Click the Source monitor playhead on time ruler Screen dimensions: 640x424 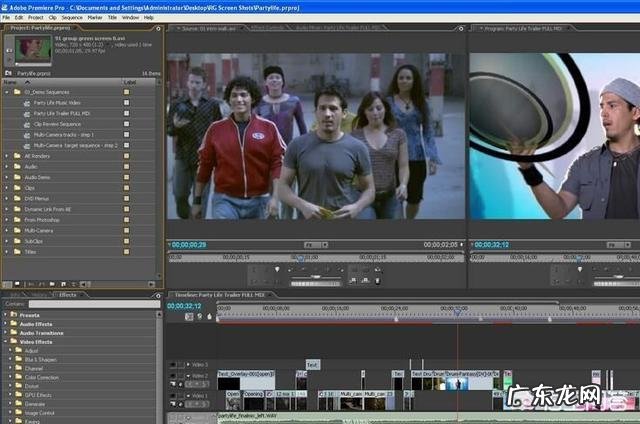(x=300, y=256)
